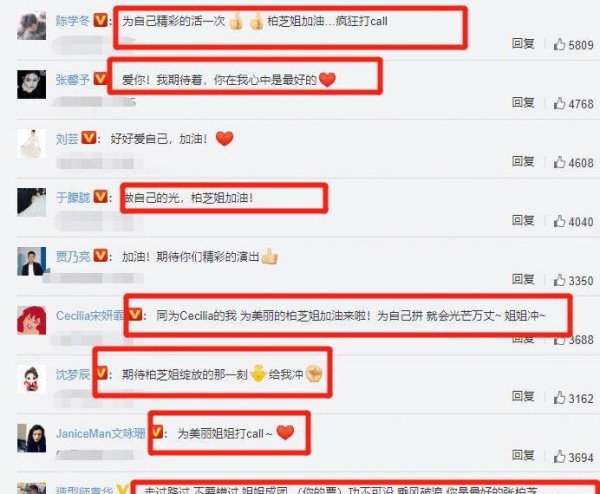600x494 pixels.
Task: Click 贾乃亮's avatar thumbnail
Action: [31, 261]
